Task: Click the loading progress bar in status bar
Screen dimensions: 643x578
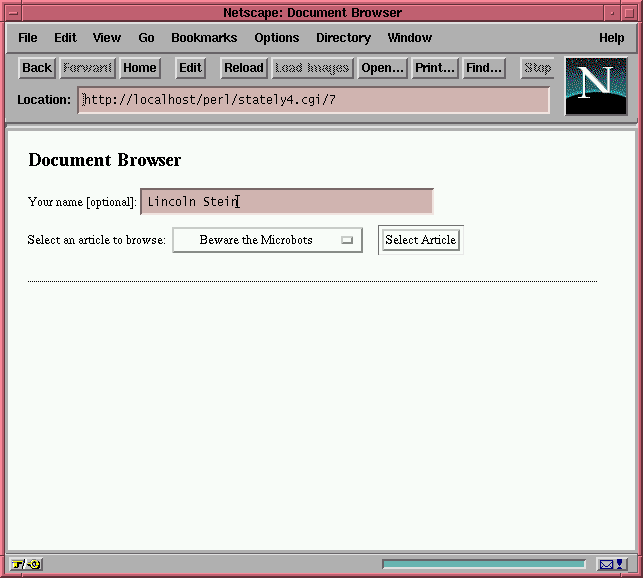Action: 484,565
